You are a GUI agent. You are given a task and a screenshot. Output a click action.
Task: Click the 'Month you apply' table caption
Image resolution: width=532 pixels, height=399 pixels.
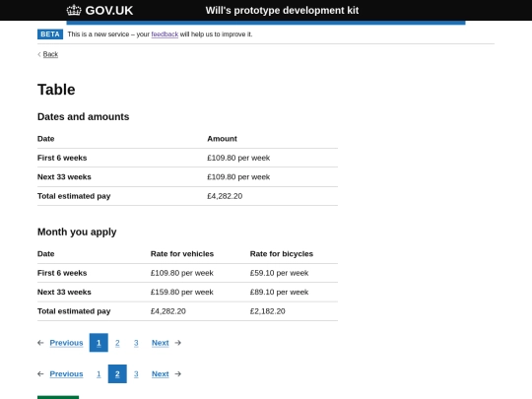(x=77, y=233)
